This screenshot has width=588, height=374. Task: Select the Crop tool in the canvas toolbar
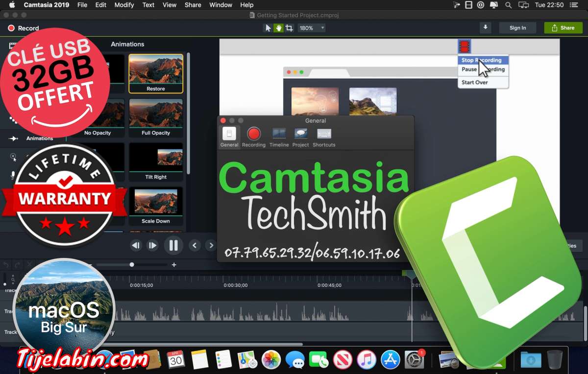pyautogui.click(x=289, y=28)
